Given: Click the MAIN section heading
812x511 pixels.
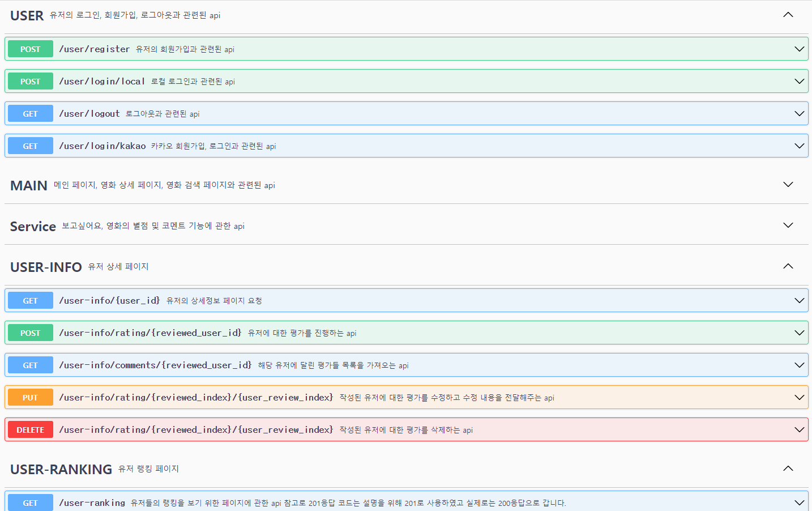Looking at the screenshot, I should coord(29,186).
